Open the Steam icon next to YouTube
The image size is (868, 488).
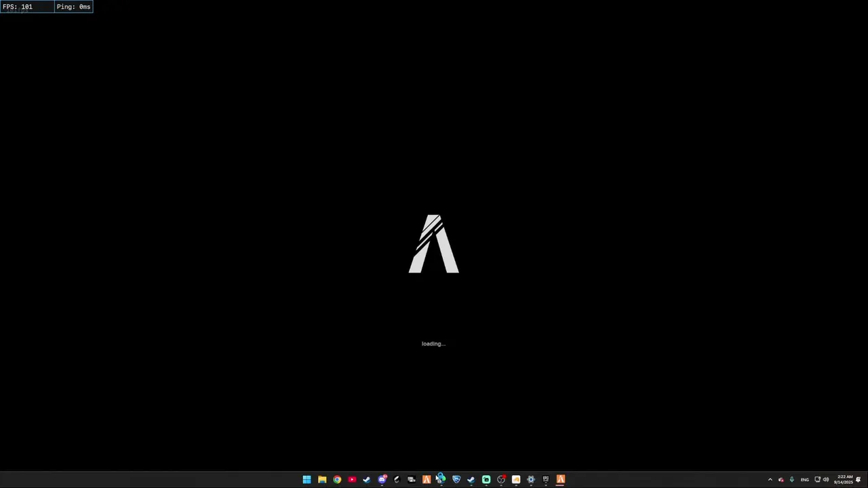coord(367,479)
